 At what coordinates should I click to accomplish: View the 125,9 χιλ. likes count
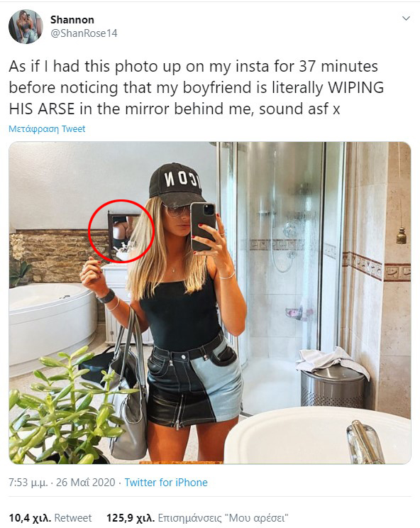[131, 517]
